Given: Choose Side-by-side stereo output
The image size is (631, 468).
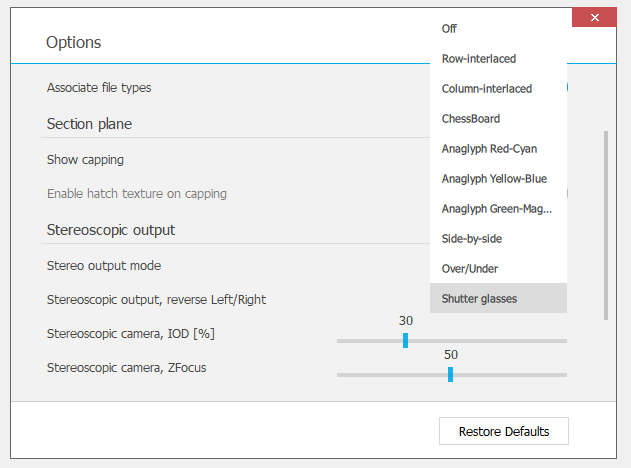Looking at the screenshot, I should click(x=472, y=239).
